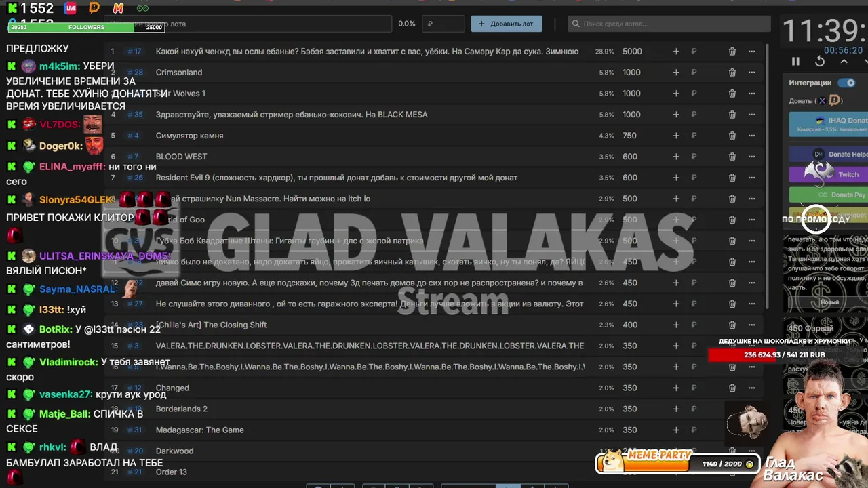868x488 pixels.
Task: Open the IHAQ Donat integration
Action: click(x=828, y=123)
